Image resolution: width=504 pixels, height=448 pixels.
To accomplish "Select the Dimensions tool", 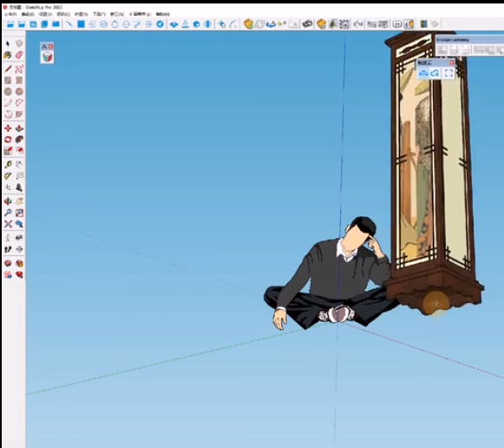I will pyautogui.click(x=19, y=165).
